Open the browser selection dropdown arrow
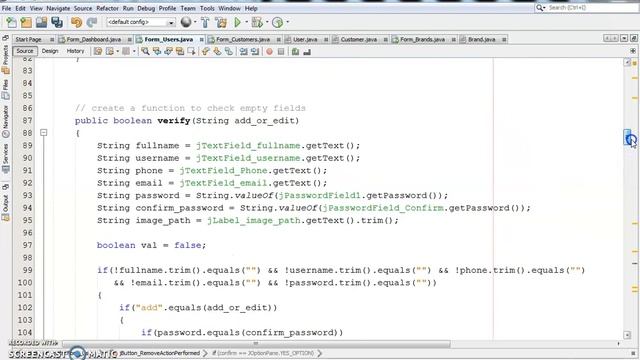 [195, 22]
